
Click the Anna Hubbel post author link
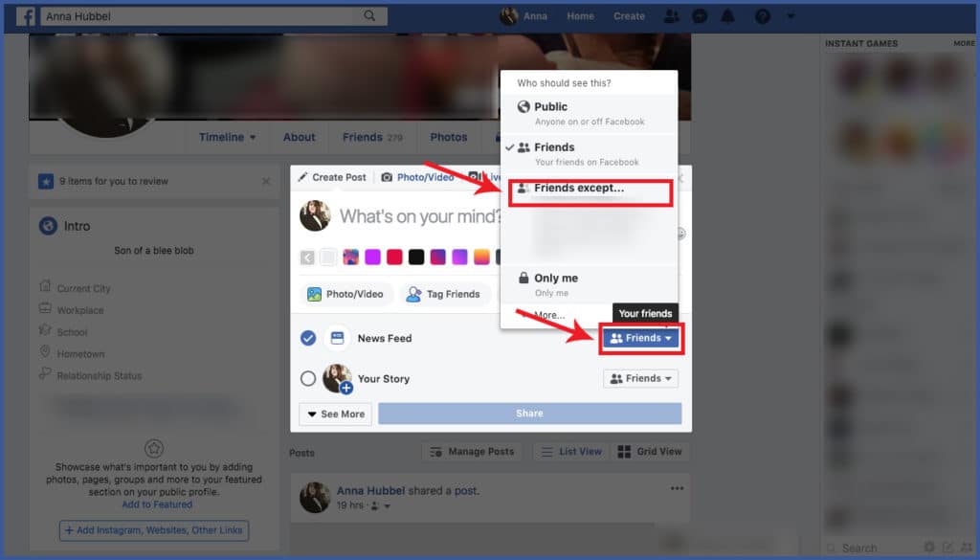(x=370, y=491)
